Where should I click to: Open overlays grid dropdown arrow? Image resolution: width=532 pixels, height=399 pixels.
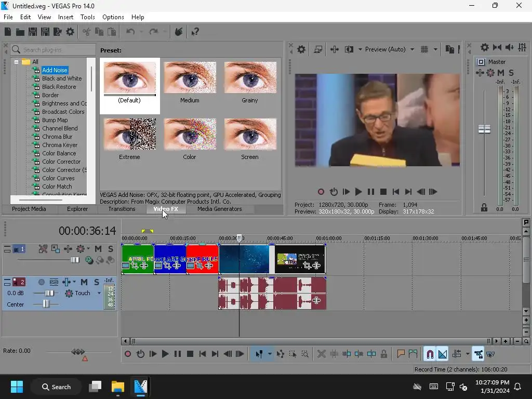pyautogui.click(x=436, y=49)
